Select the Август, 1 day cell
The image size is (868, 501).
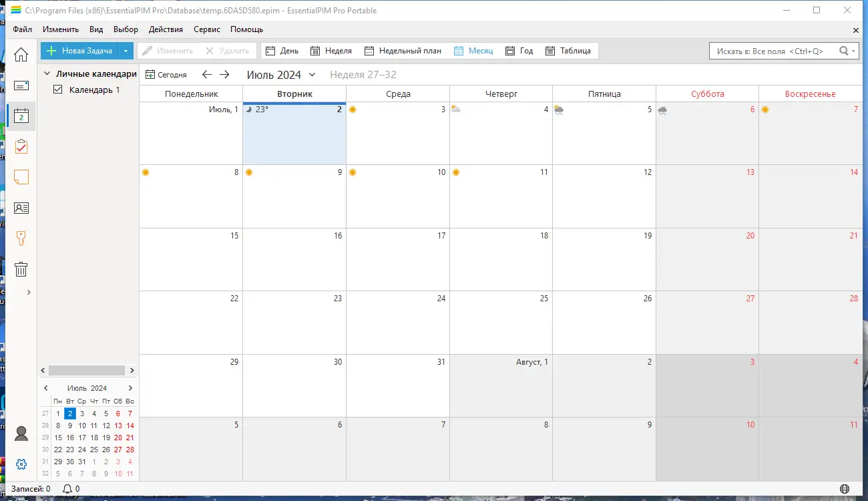click(x=501, y=385)
